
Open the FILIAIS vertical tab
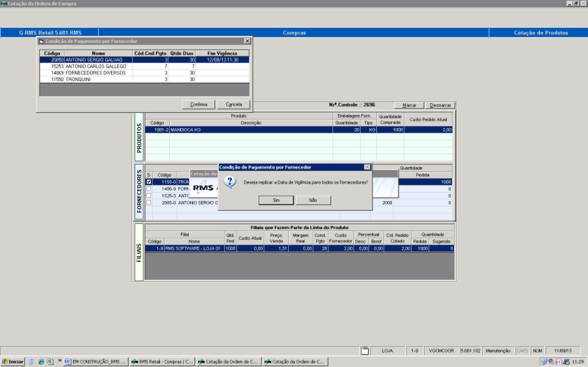pos(139,252)
